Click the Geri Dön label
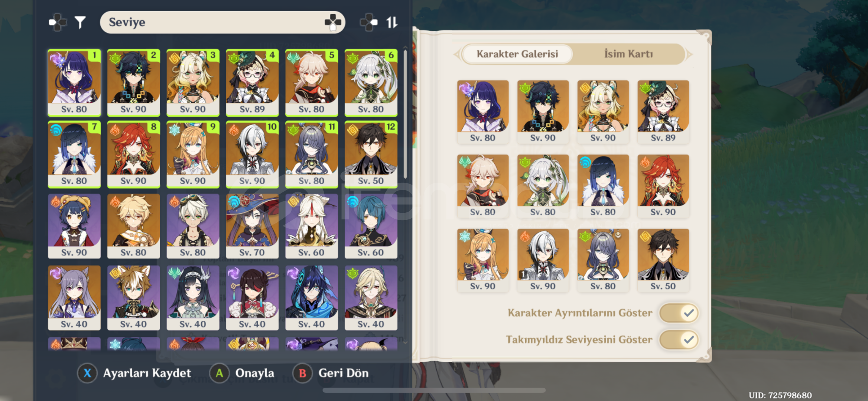The image size is (868, 401). (x=344, y=373)
